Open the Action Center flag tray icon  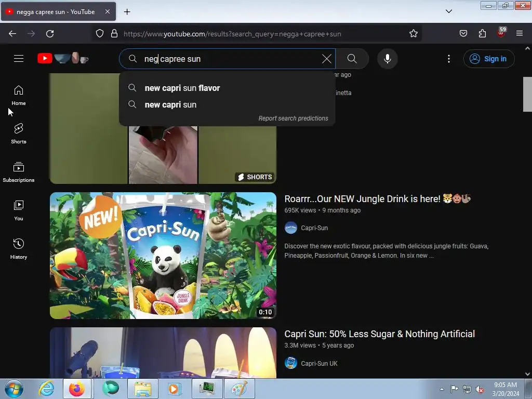coord(454,389)
